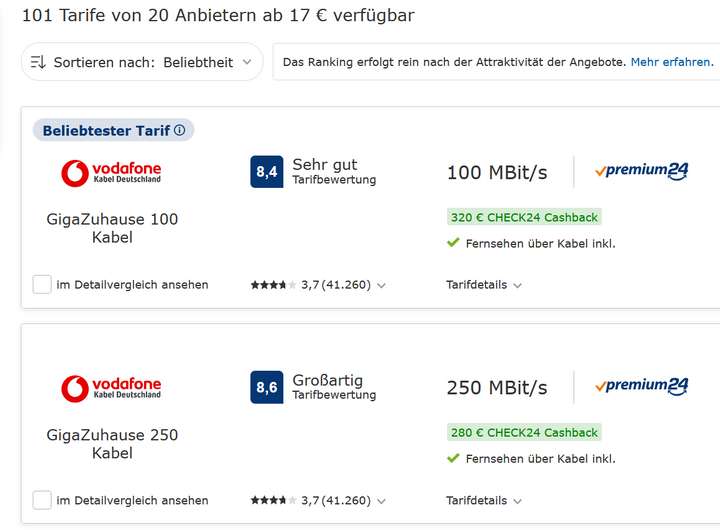
Task: Expand the 3,7 star reviews of first tariff
Action: click(318, 285)
